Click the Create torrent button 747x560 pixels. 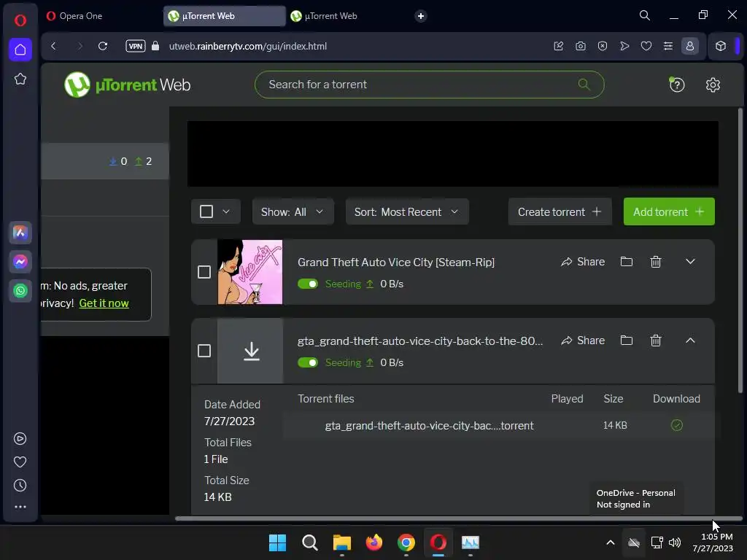[x=560, y=212]
